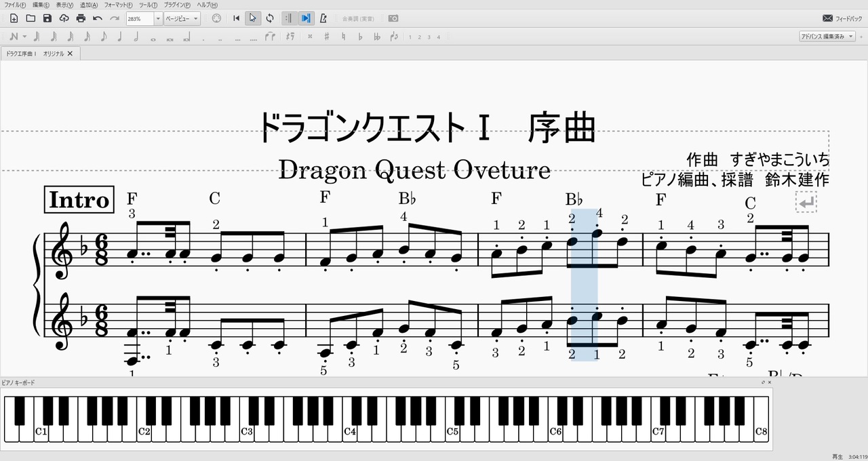This screenshot has width=868, height=461.
Task: Toggle concert pitch 合奏調 (実音) button
Action: pyautogui.click(x=359, y=18)
